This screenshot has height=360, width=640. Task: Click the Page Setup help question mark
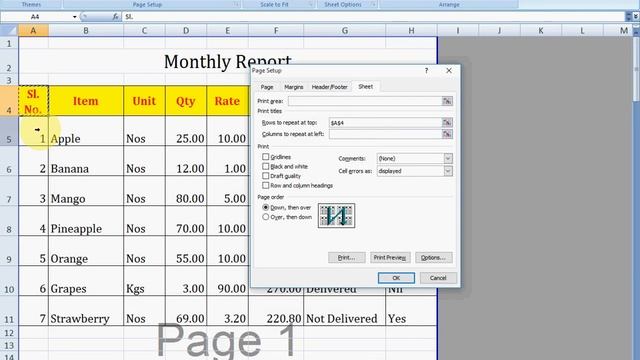click(x=427, y=71)
